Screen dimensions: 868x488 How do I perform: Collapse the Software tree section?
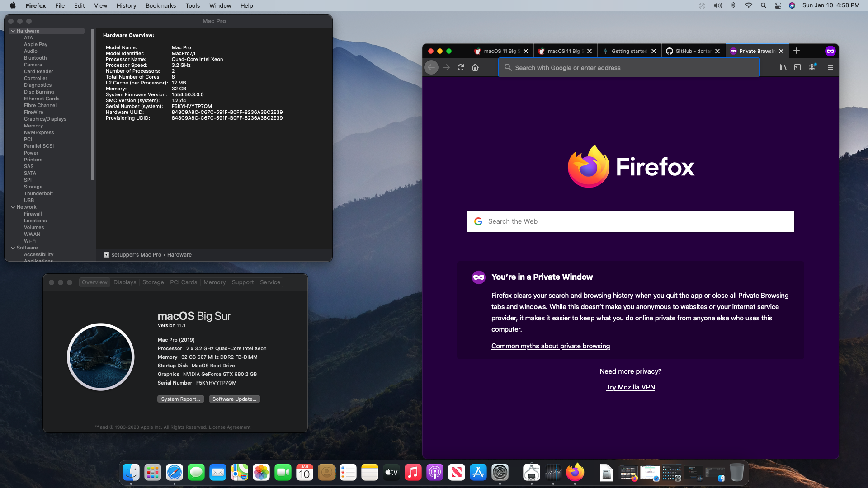[x=13, y=248]
